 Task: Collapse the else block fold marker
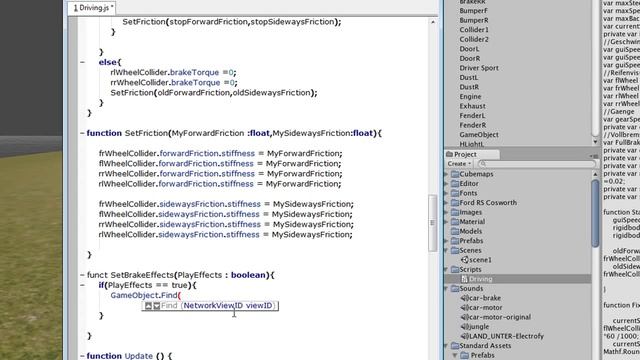82,62
